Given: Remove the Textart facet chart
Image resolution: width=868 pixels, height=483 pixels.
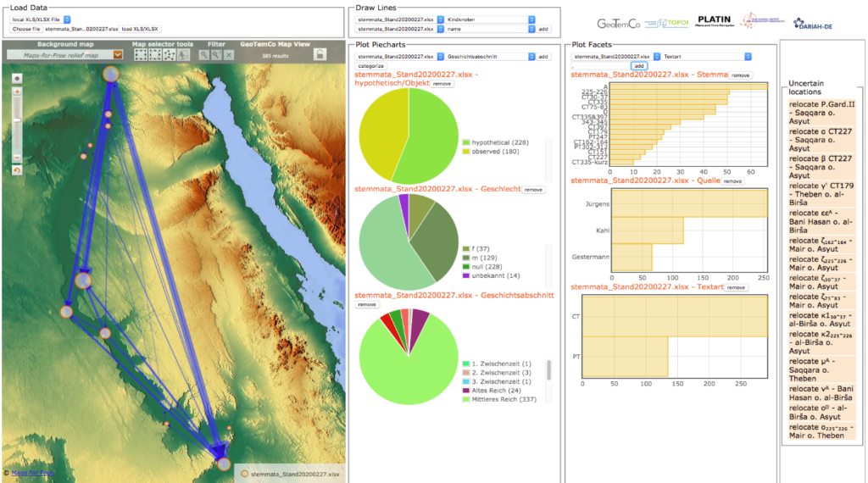Looking at the screenshot, I should [736, 288].
